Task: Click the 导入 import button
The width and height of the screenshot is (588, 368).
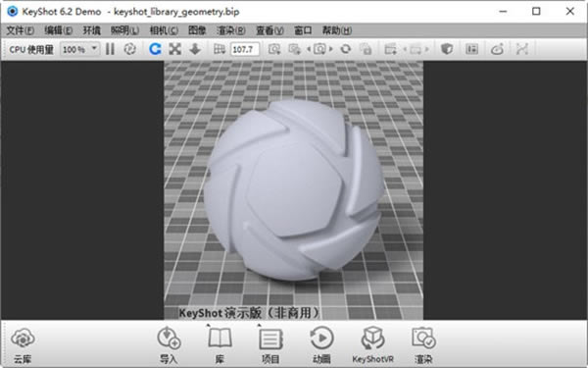Action: [x=169, y=344]
